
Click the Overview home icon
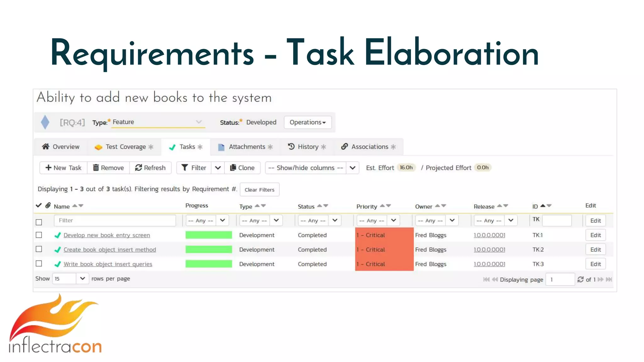tap(46, 146)
